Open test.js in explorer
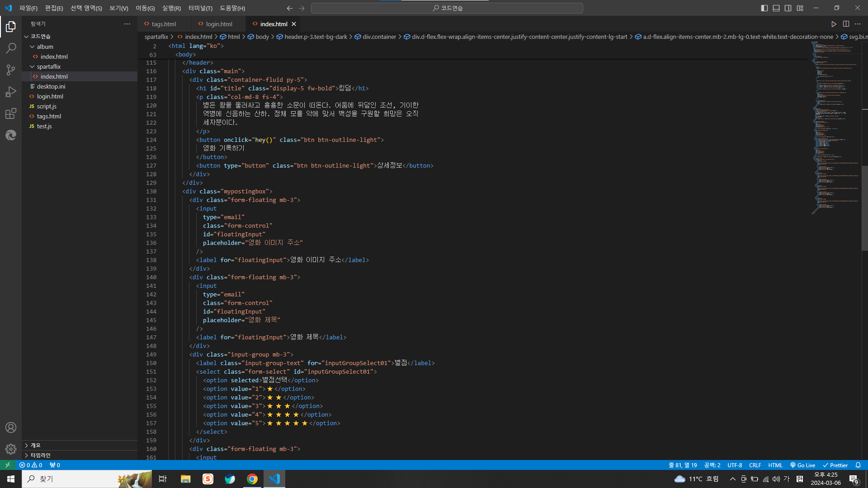Screen dimensions: 868x488 coord(80,126)
